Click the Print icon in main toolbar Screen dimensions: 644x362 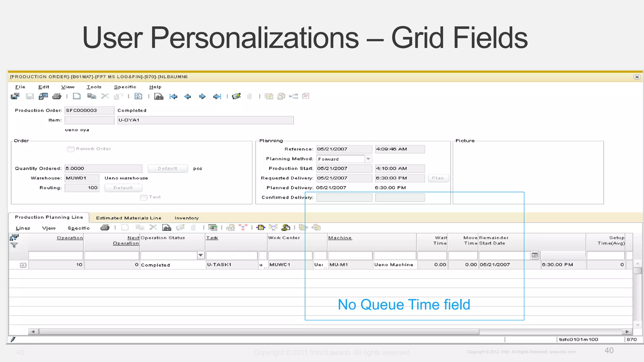pyautogui.click(x=57, y=96)
